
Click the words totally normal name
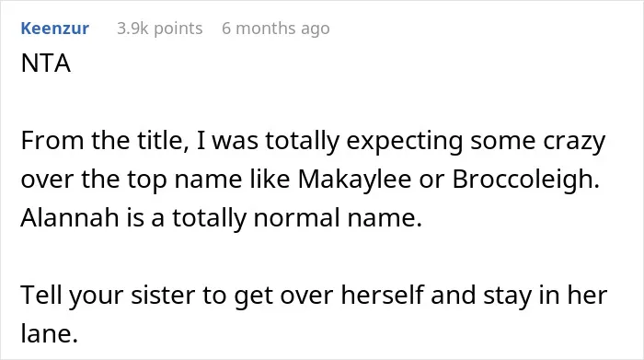pos(297,217)
